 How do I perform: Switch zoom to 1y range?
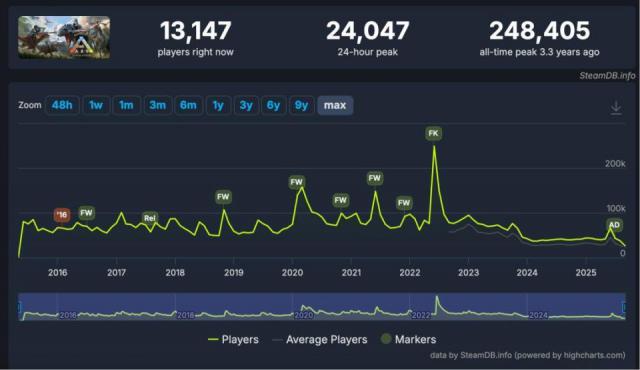(218, 105)
